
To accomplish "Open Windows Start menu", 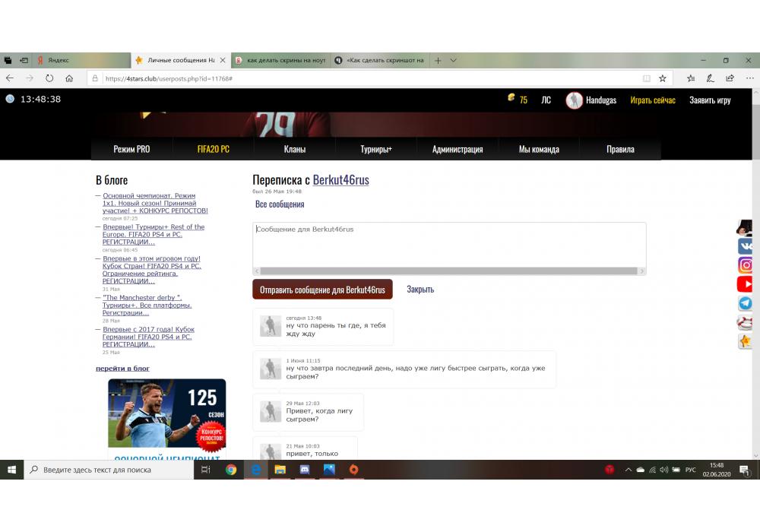I will coord(11,470).
